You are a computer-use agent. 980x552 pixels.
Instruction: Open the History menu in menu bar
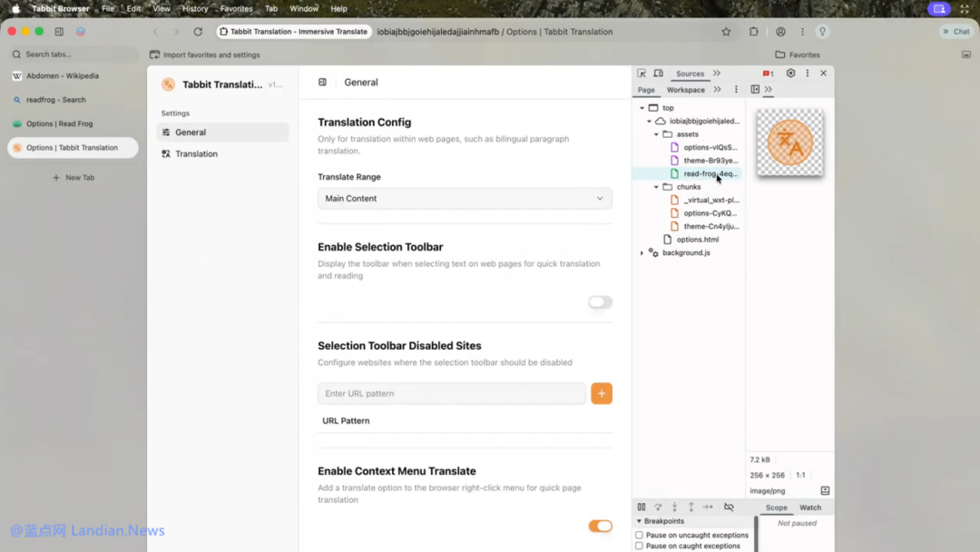(x=195, y=8)
